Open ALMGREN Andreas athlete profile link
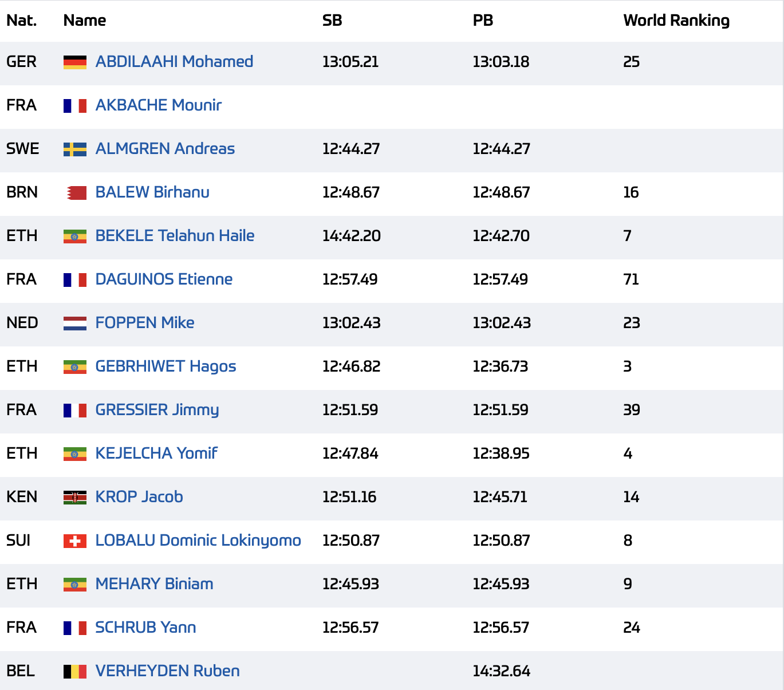The width and height of the screenshot is (784, 690). pos(165,149)
